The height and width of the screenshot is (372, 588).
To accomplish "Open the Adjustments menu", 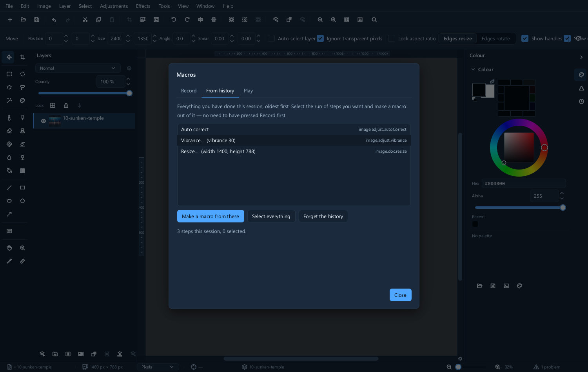I will [x=114, y=6].
